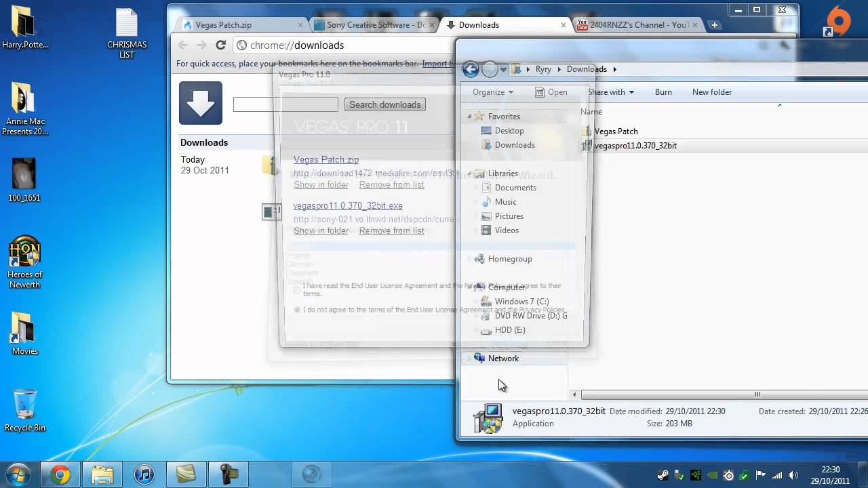The width and height of the screenshot is (868, 488).
Task: Click the Search downloads button
Action: click(385, 104)
